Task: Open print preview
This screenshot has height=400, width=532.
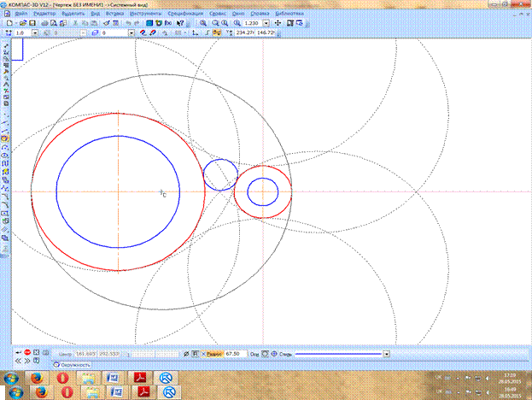Action: pos(54,23)
